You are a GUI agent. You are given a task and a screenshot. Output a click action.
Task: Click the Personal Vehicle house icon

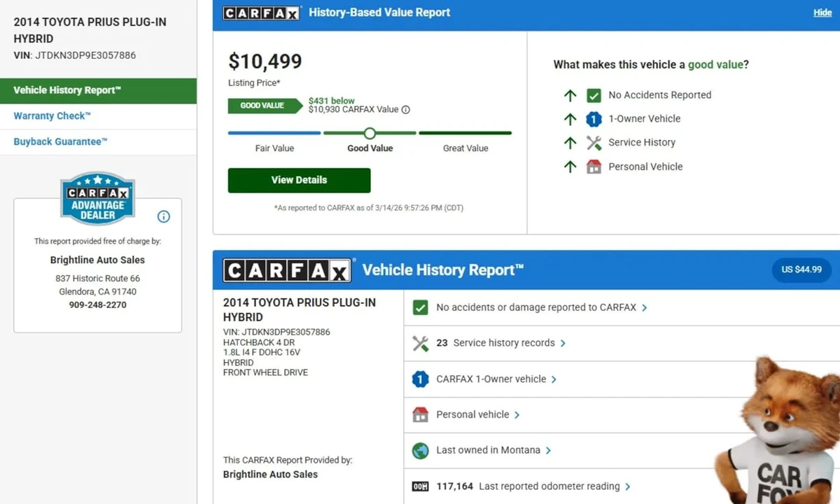(594, 167)
